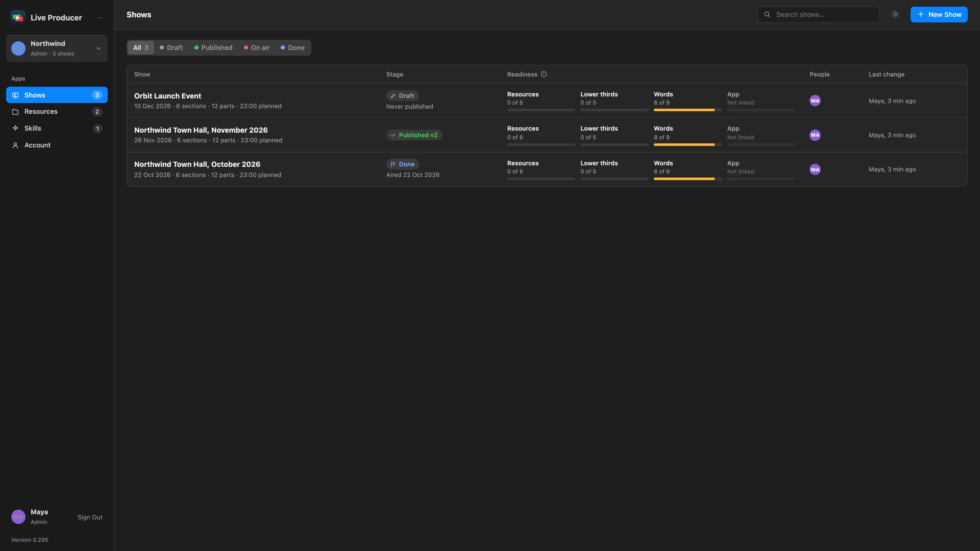Viewport: 980px width, 551px height.
Task: Click the Draft stage badge
Action: 402,96
